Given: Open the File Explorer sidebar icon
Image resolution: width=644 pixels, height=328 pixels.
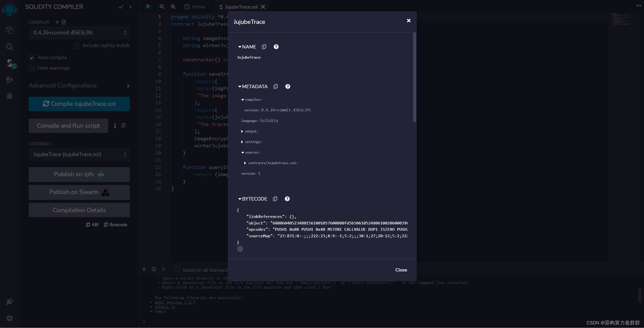Looking at the screenshot, I should click(10, 30).
